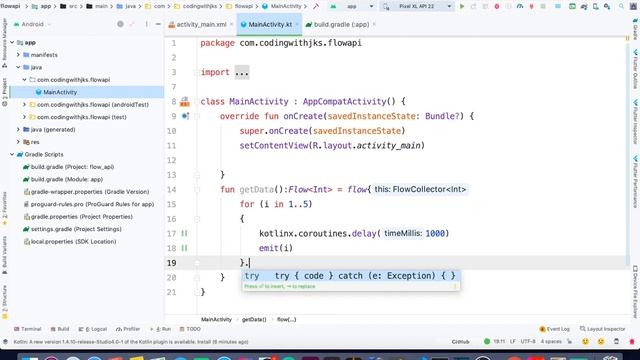Click the happy smiley feedback icon
640x360 pixels.
point(586,342)
